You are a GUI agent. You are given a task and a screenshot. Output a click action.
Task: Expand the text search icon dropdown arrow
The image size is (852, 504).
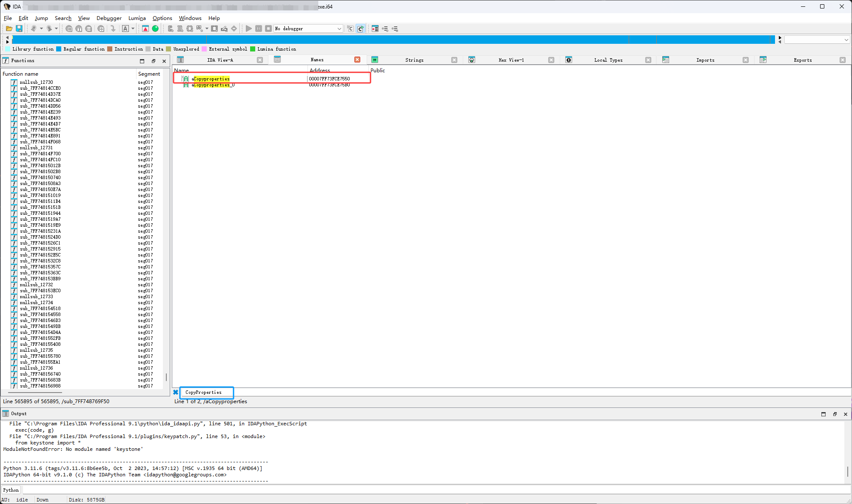pyautogui.click(x=133, y=28)
